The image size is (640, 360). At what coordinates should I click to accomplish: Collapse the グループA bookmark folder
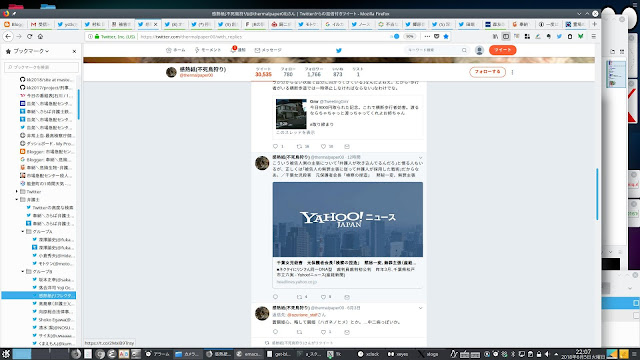[23, 231]
